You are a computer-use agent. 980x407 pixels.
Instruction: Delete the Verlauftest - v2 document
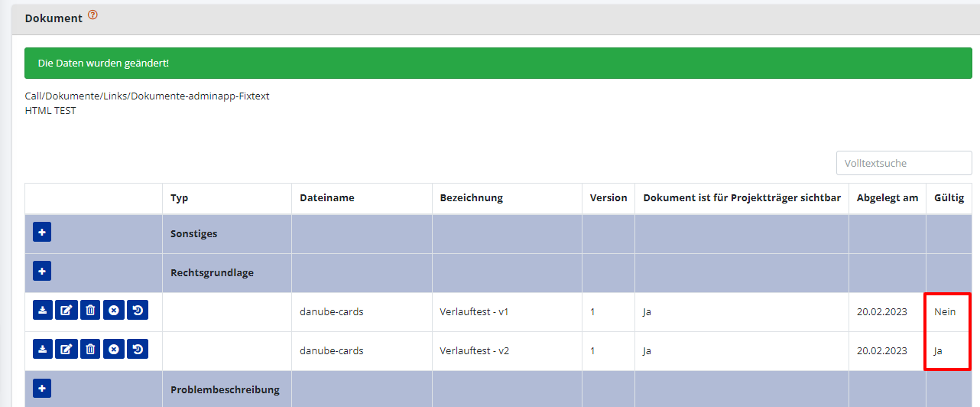[x=90, y=350]
